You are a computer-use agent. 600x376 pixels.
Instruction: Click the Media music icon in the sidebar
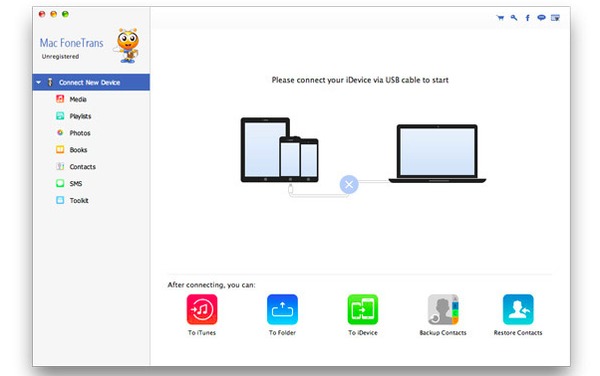(60, 99)
